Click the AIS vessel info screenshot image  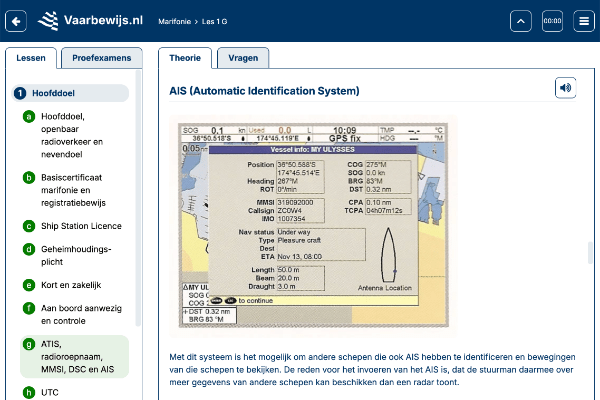313,226
